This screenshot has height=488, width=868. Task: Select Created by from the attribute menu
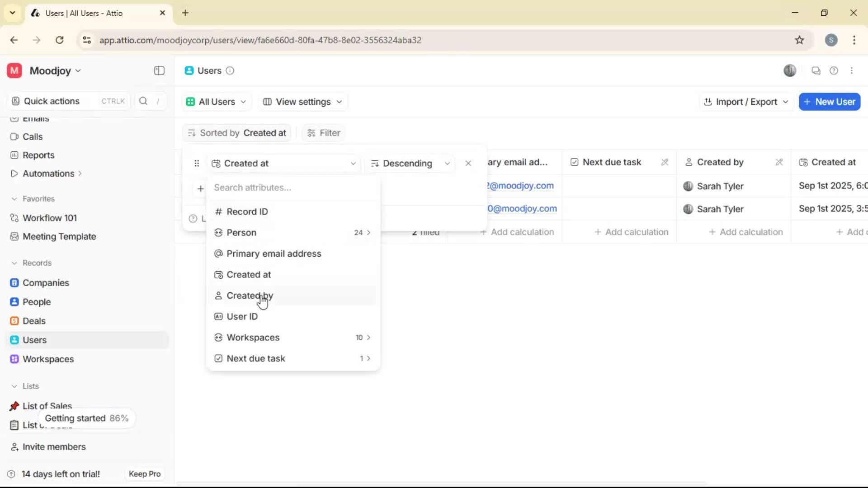coord(250,296)
